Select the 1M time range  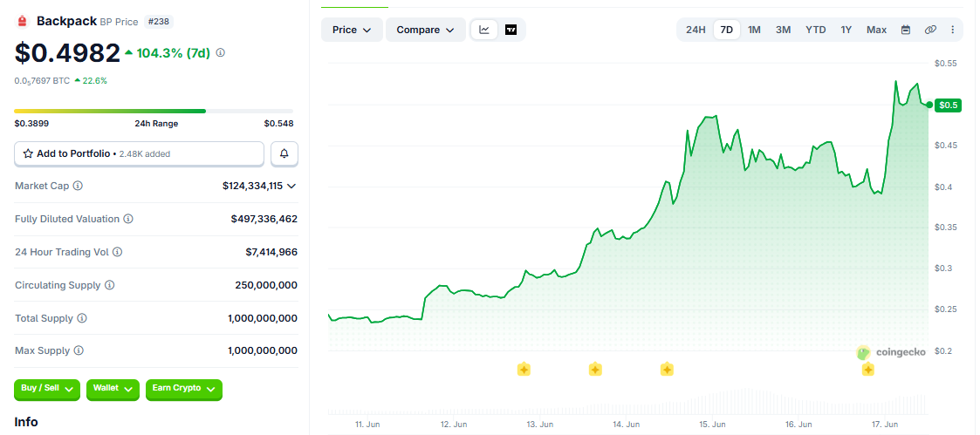[x=754, y=30]
